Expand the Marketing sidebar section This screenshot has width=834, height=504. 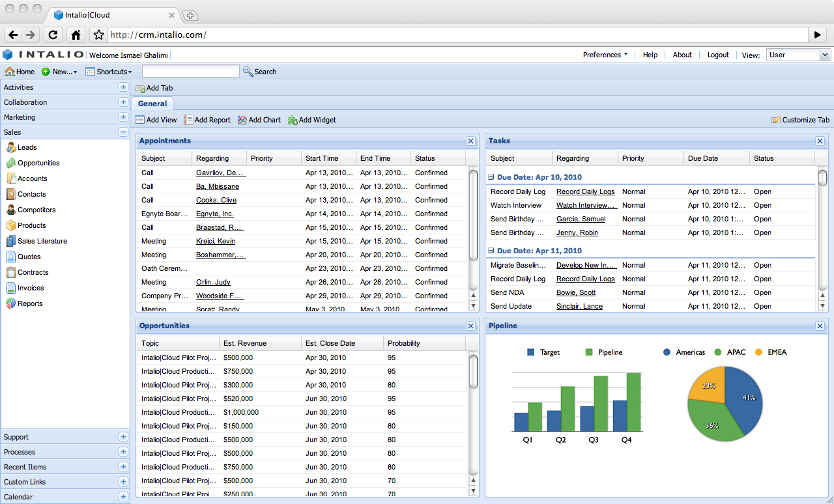click(123, 117)
